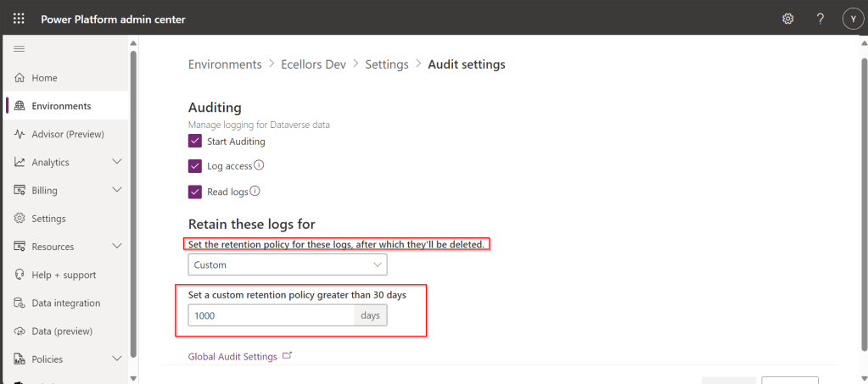Open the user account avatar
The image size is (868, 384).
pyautogui.click(x=851, y=19)
